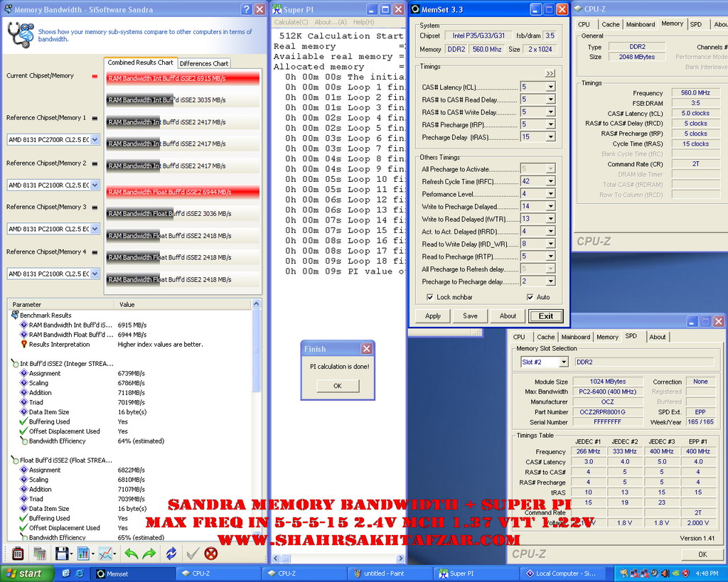Click the Sandra results list vertical scrollbar
728x582 pixels.
tap(256, 350)
